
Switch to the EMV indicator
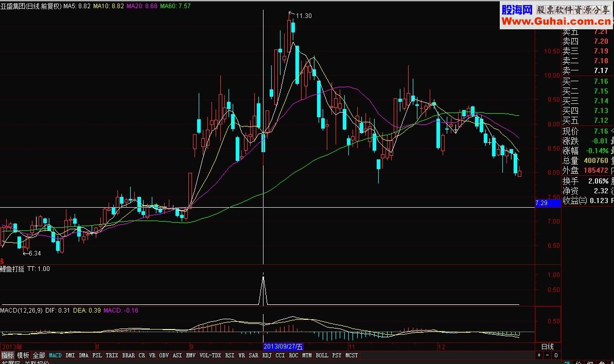pyautogui.click(x=191, y=355)
